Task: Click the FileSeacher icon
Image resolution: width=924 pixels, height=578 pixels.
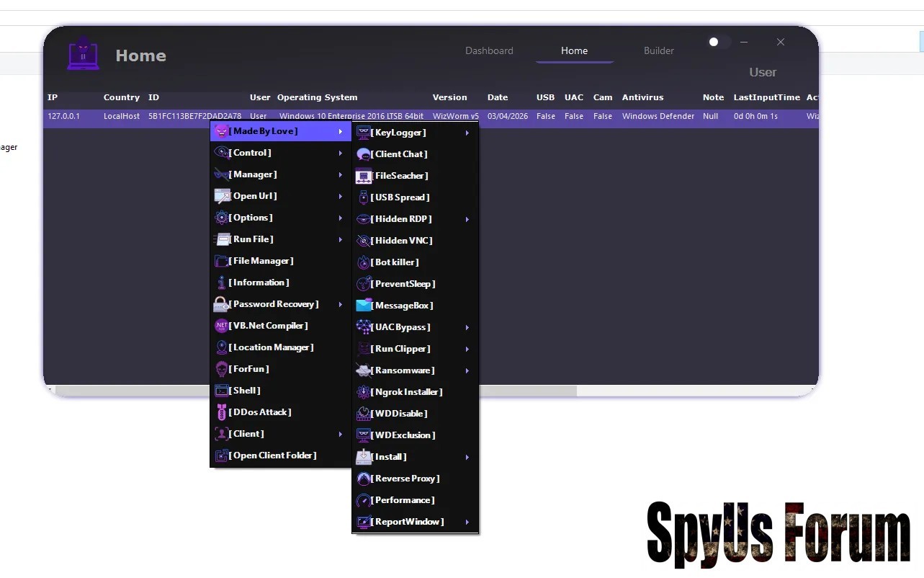Action: (364, 176)
